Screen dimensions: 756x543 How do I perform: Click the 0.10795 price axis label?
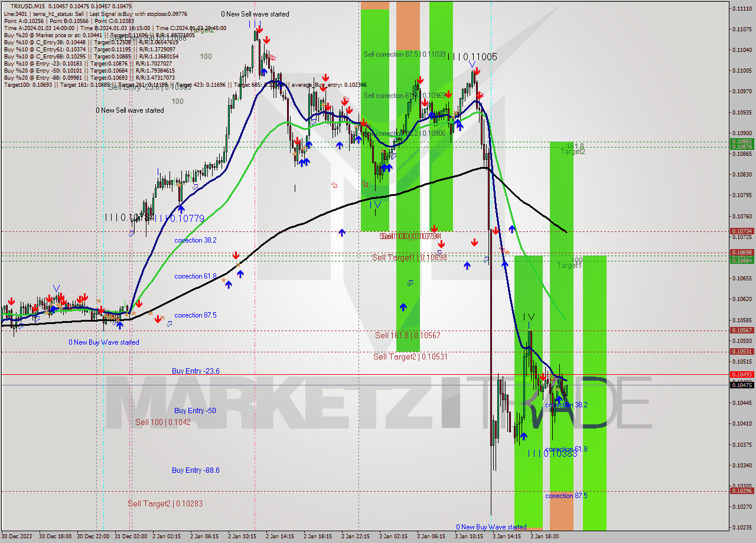742,195
